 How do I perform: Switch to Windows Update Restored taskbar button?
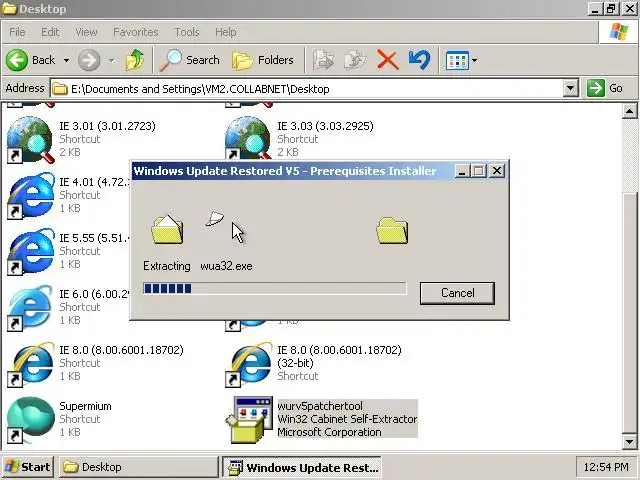[x=302, y=467]
